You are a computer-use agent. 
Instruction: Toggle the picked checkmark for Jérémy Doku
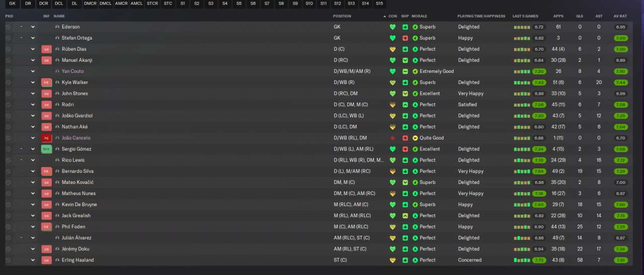click(x=8, y=249)
